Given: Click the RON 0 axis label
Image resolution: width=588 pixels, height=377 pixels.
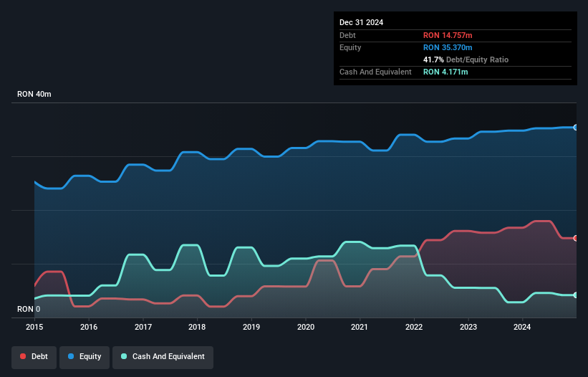Looking at the screenshot, I should click(29, 309).
